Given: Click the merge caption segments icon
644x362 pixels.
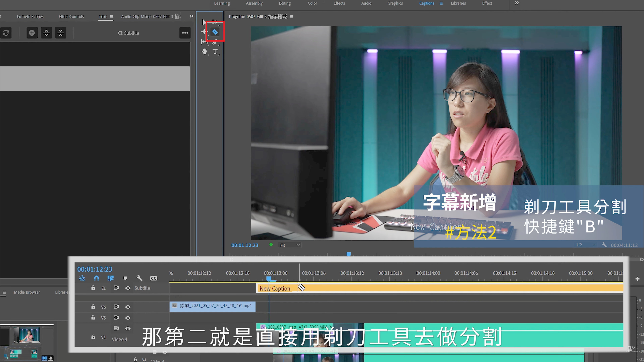Looking at the screenshot, I should 61,33.
